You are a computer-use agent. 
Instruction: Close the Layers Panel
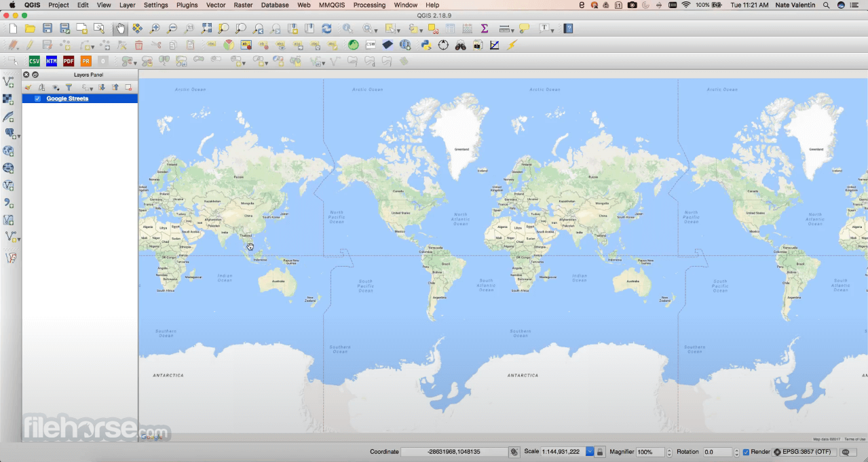pyautogui.click(x=26, y=75)
